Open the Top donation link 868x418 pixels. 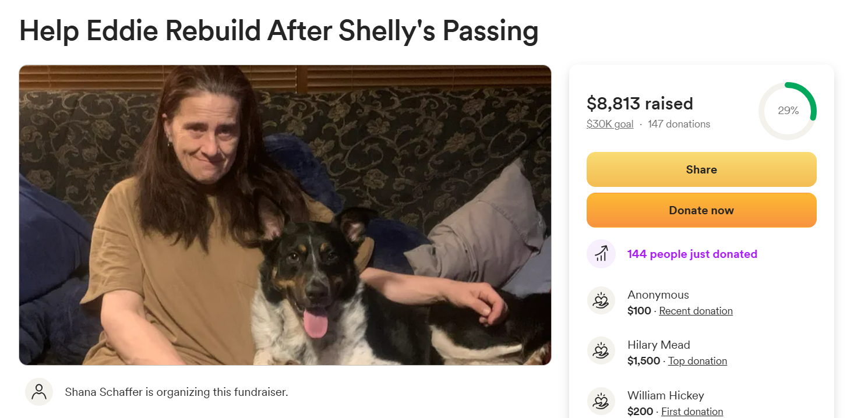click(x=697, y=361)
